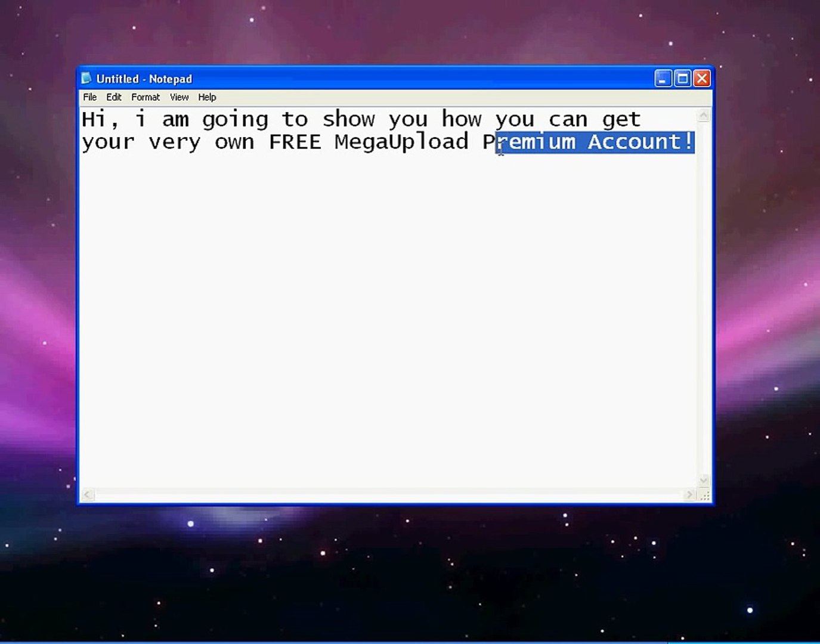Open the View menu
The height and width of the screenshot is (644, 820).
point(179,97)
